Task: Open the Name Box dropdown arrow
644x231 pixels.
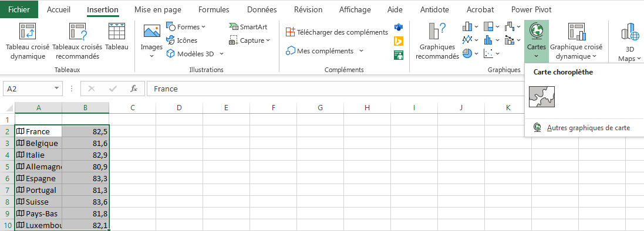Action: click(x=56, y=89)
